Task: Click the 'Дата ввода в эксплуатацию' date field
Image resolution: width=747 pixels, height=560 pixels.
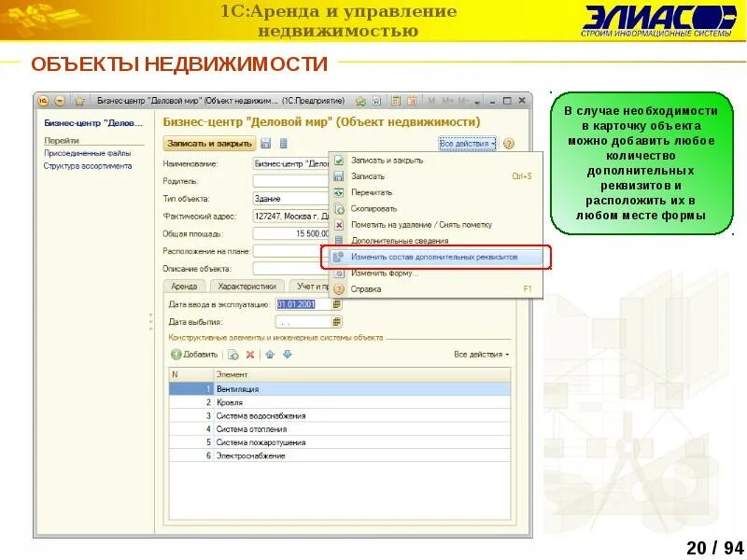Action: coord(303,304)
